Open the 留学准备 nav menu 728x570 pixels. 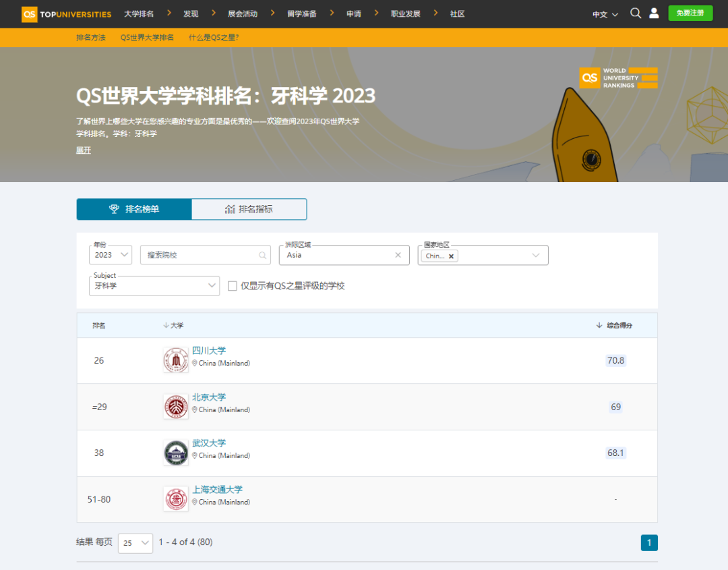click(302, 14)
